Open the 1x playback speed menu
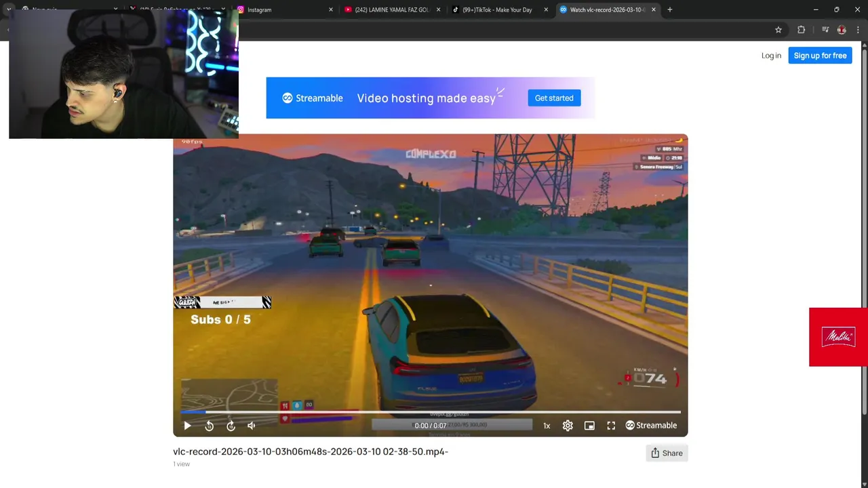Screen dimensions: 868x488 click(x=547, y=426)
